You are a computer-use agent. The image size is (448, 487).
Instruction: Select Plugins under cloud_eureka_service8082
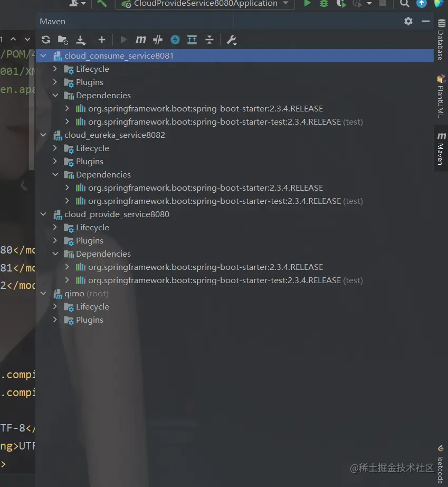pos(234,162)
